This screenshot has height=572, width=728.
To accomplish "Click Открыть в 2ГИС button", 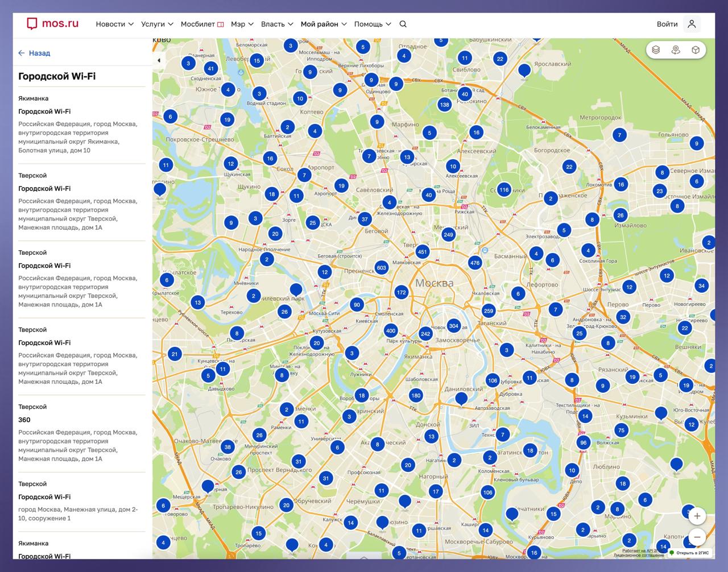I will click(689, 553).
